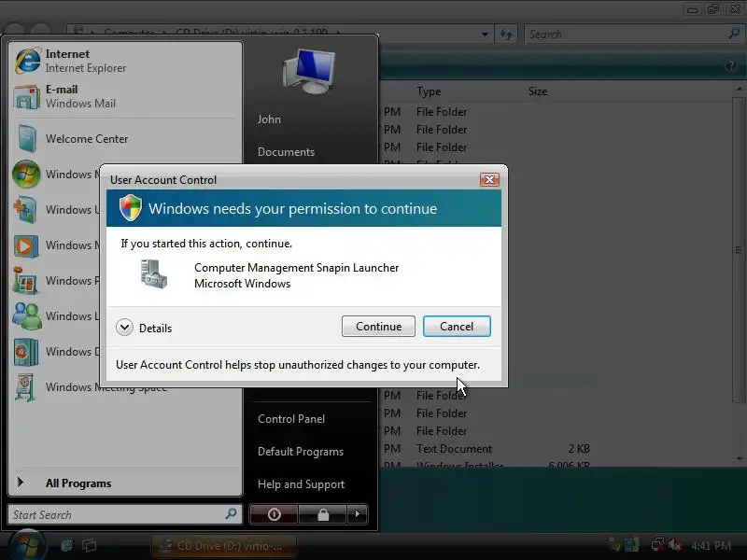Open John user folder link
Viewport: 747px width, 560px height.
click(x=269, y=119)
